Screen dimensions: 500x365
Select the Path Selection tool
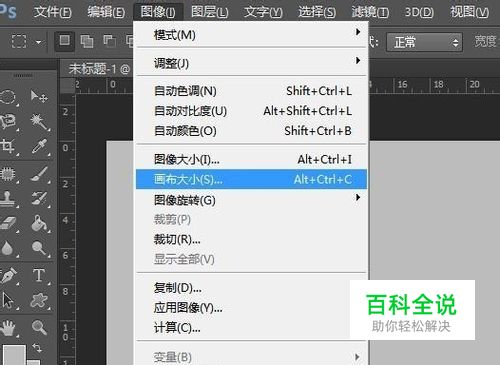8,300
